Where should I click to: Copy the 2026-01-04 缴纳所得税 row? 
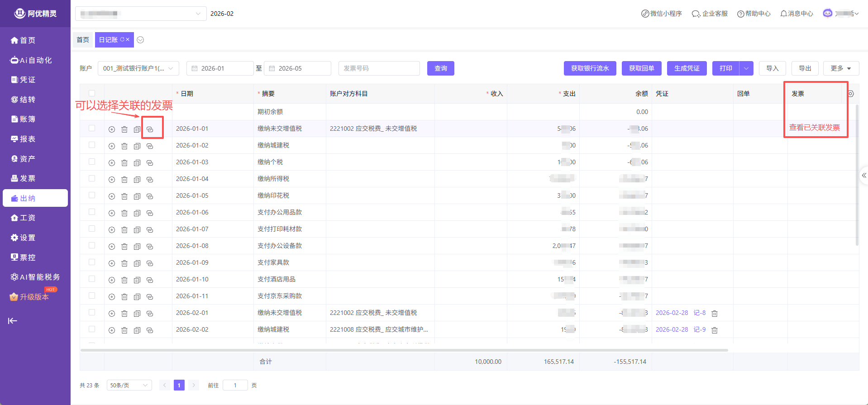point(137,180)
